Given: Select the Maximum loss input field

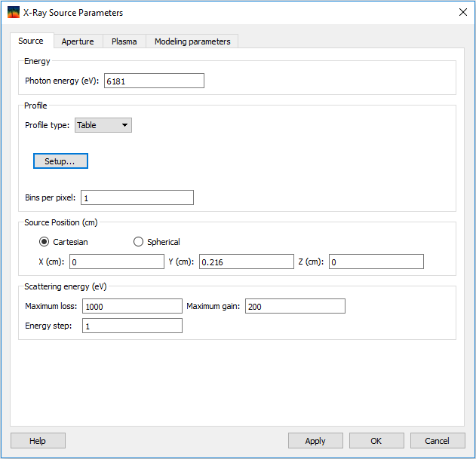Looking at the screenshot, I should (132, 306).
